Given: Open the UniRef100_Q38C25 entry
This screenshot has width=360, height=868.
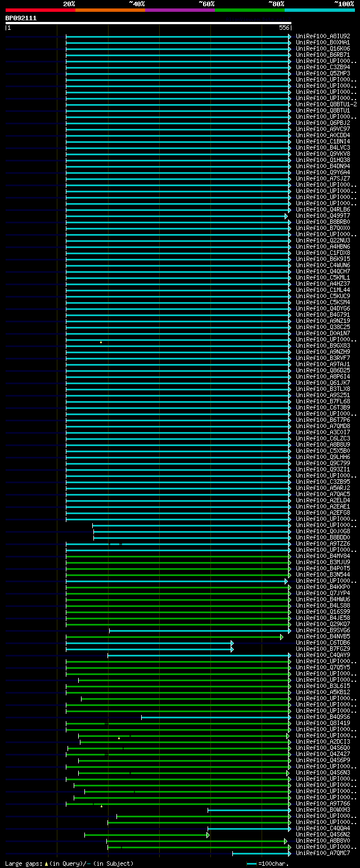Looking at the screenshot, I should pyautogui.click(x=323, y=327).
